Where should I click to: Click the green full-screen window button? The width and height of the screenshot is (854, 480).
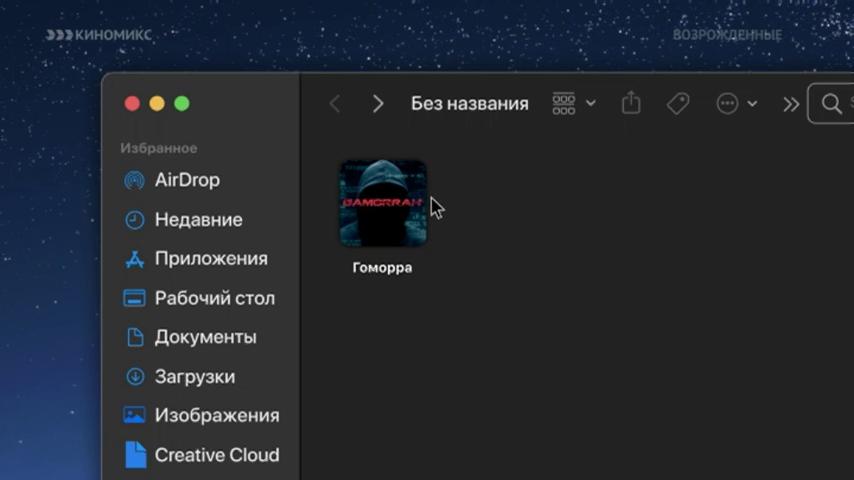point(182,104)
